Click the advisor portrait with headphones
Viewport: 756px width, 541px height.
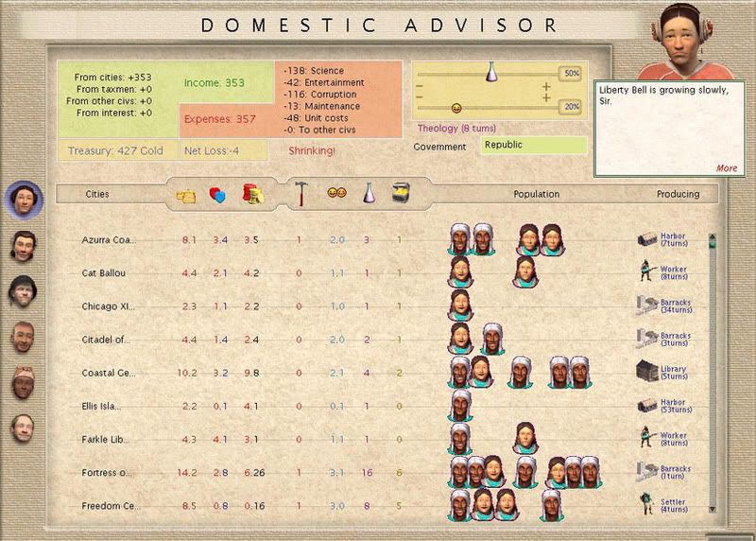pos(683,41)
